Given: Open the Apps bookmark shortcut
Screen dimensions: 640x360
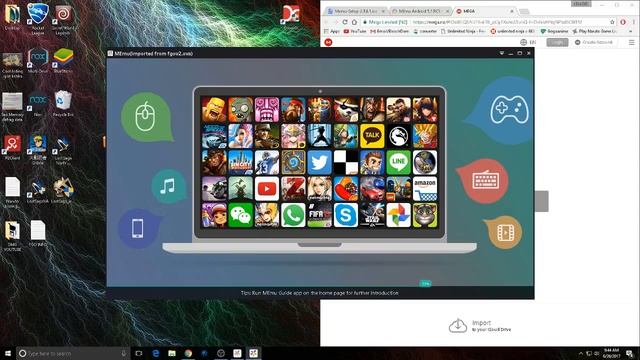Looking at the screenshot, I should click(x=331, y=31).
